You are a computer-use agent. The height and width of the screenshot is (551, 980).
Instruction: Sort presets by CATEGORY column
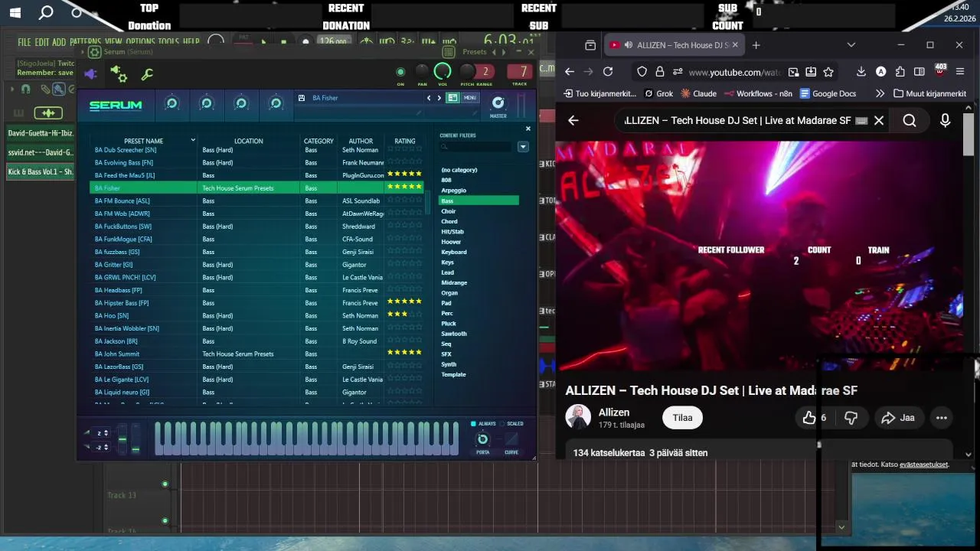click(318, 141)
